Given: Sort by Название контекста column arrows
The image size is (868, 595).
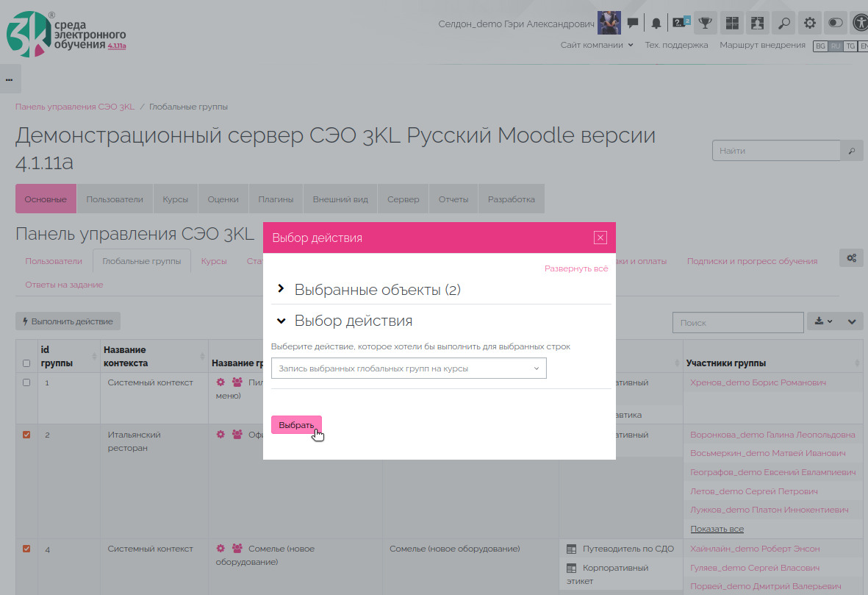Looking at the screenshot, I should [202, 357].
